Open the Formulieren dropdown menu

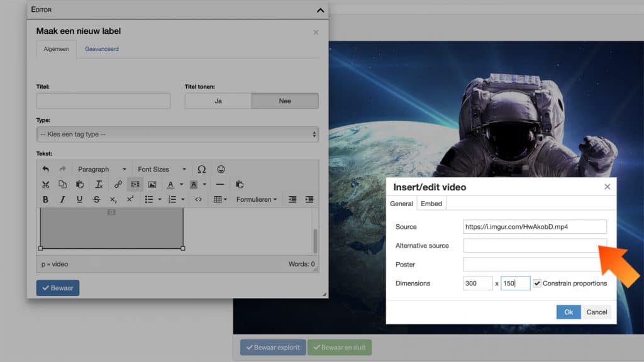click(257, 199)
